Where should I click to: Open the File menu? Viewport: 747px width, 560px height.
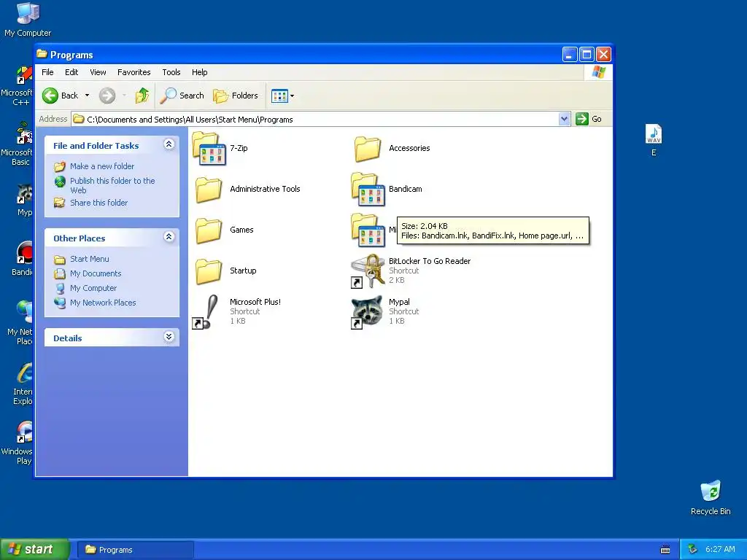pos(47,72)
